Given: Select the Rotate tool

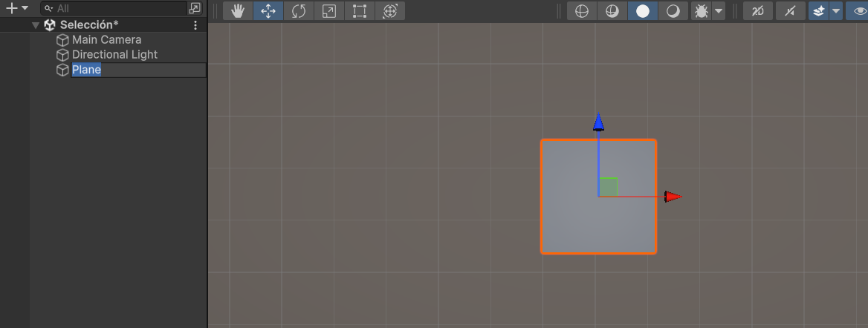Looking at the screenshot, I should click(299, 10).
